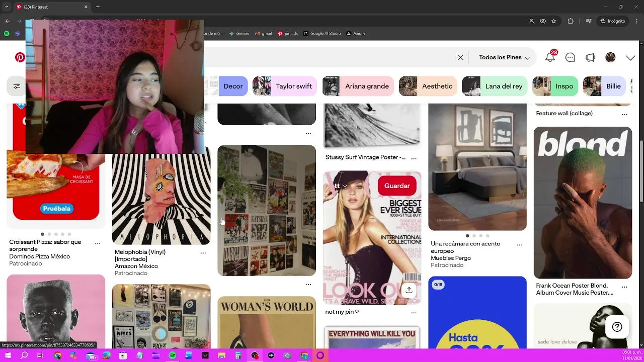
Task: Click the Incógnito profile button
Action: [x=612, y=21]
